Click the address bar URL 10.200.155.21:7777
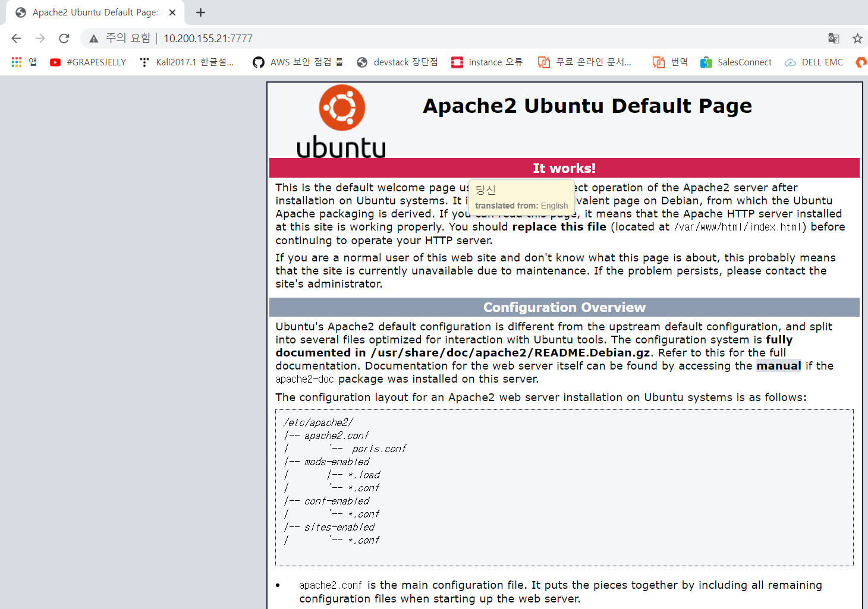 coord(208,39)
